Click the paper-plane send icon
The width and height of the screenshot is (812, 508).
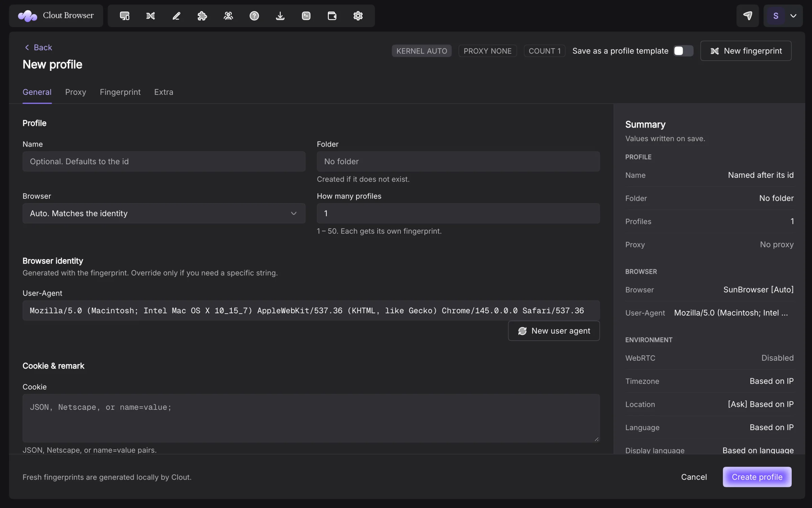click(x=747, y=16)
